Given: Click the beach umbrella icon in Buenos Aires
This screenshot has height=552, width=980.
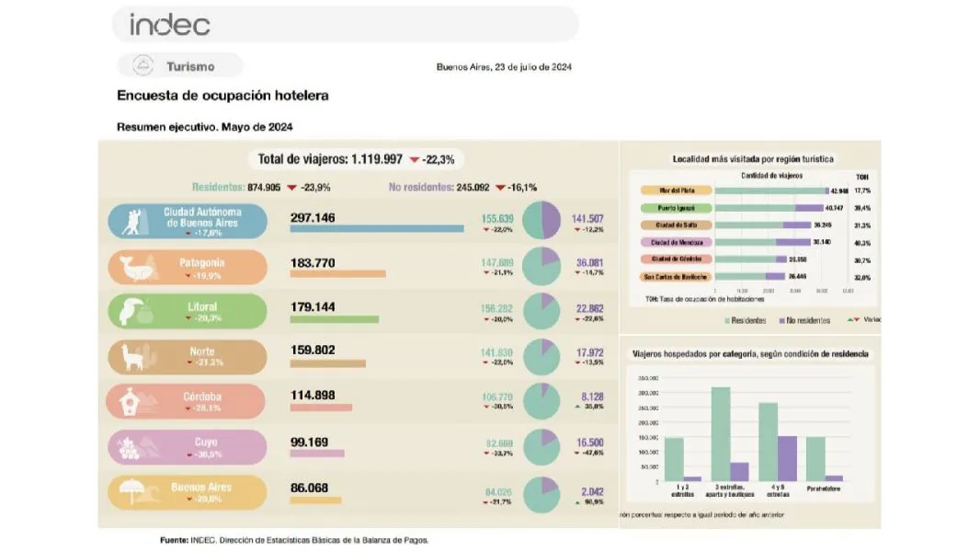Looking at the screenshot, I should point(130,492).
